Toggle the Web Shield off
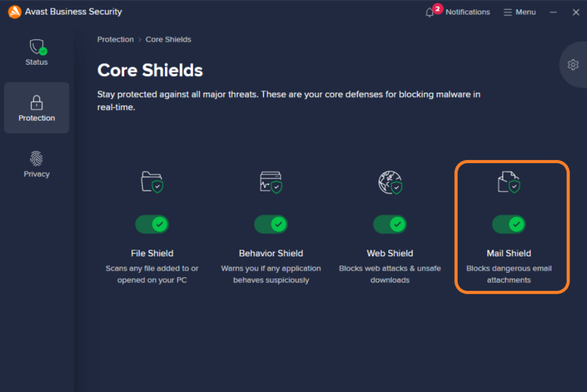587x392 pixels. [x=390, y=225]
